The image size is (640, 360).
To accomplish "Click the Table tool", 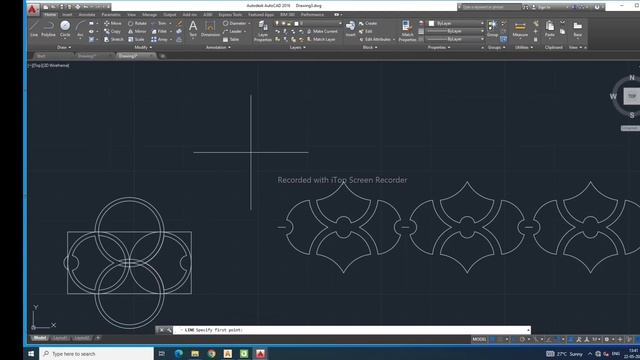I will (x=231, y=40).
